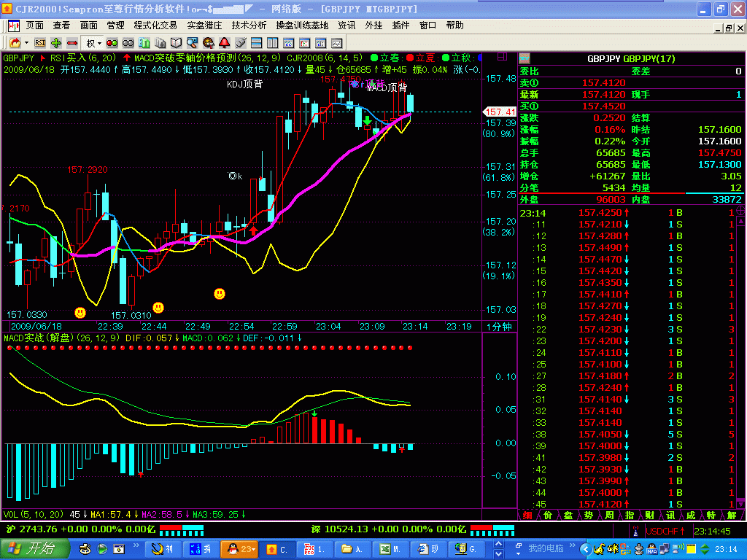This screenshot has width=747, height=560.
Task: Open the 程式化交易 menu
Action: 155,25
